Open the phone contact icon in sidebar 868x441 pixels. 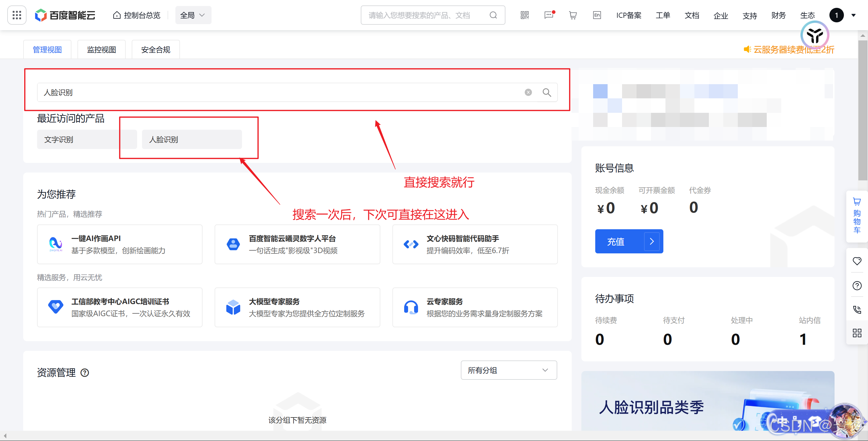(857, 309)
